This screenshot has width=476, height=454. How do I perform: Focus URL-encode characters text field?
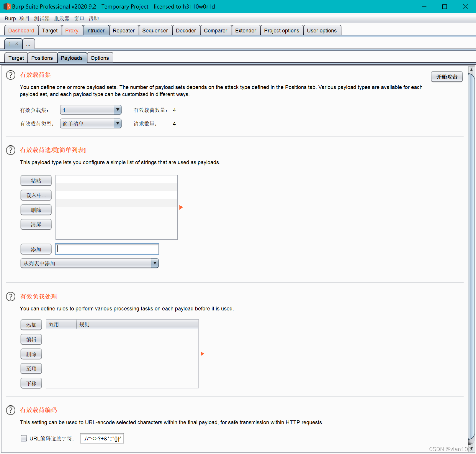(x=102, y=438)
